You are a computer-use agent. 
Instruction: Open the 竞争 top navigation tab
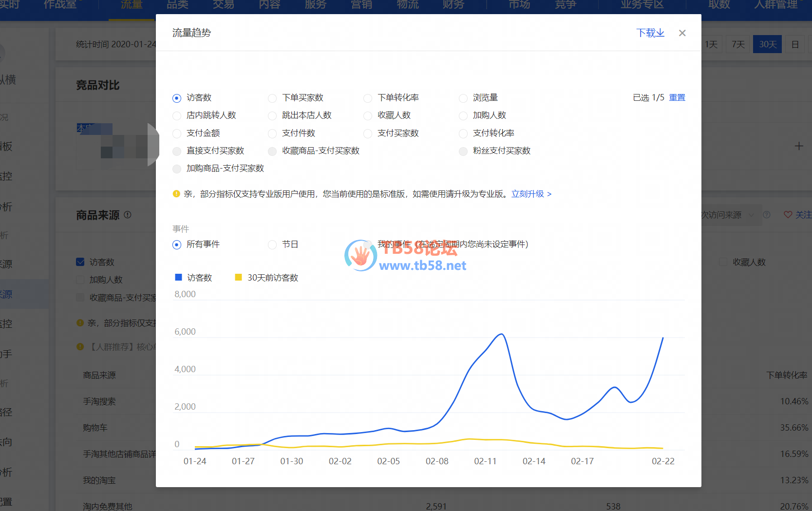tap(566, 5)
